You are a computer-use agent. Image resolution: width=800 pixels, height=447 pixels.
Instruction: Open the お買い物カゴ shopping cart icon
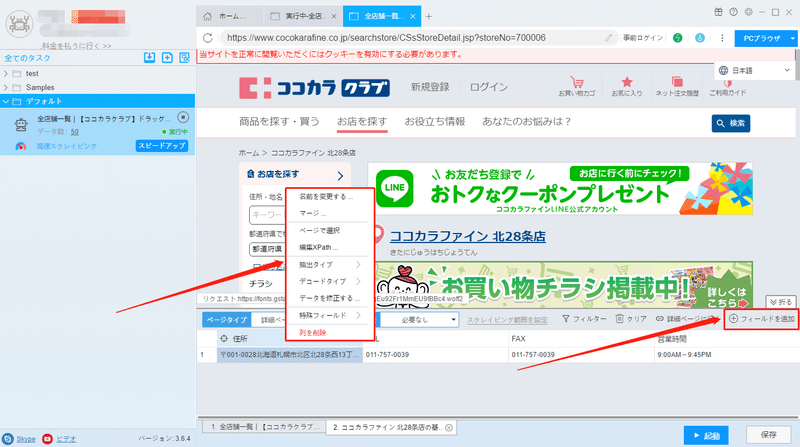coord(577,82)
